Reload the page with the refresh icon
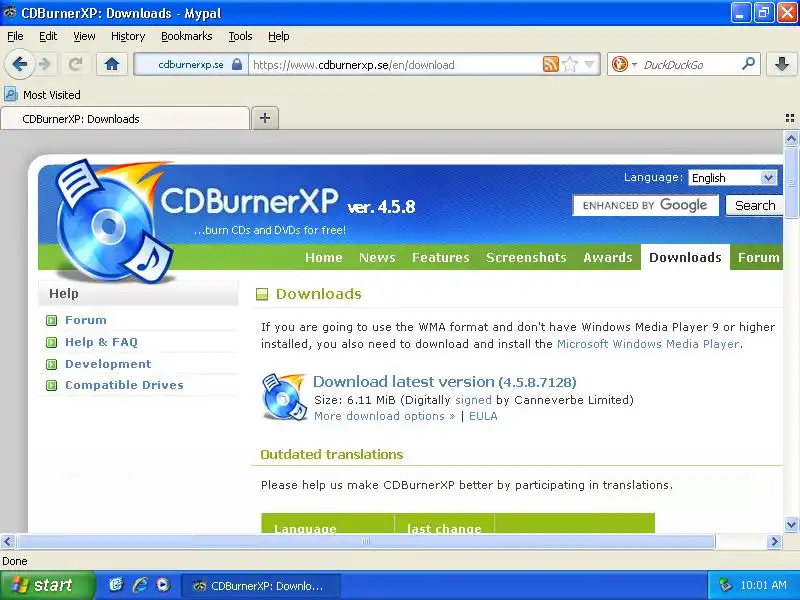 pyautogui.click(x=76, y=64)
